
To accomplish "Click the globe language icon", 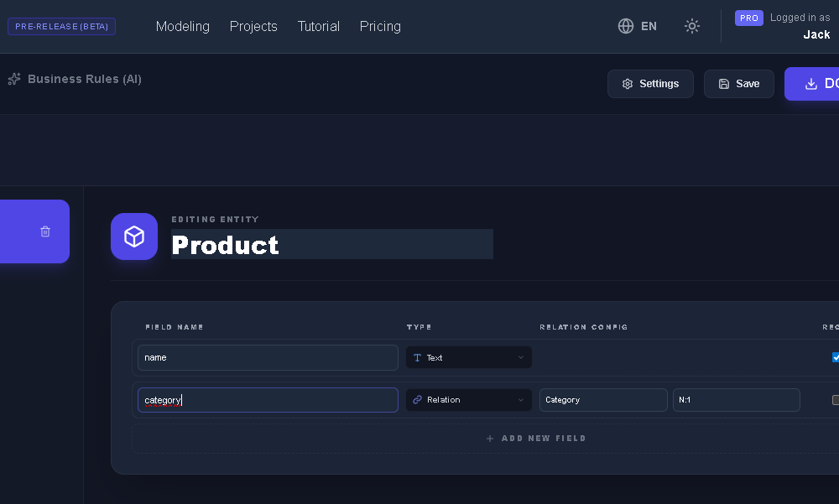I will click(x=626, y=26).
